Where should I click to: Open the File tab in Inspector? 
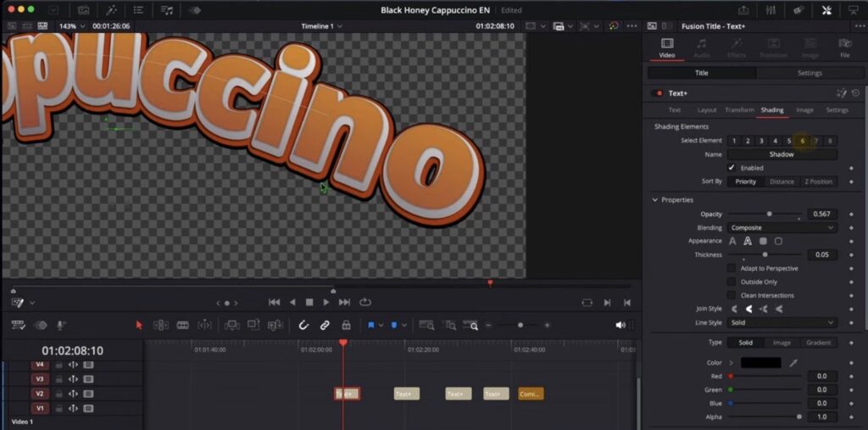845,47
